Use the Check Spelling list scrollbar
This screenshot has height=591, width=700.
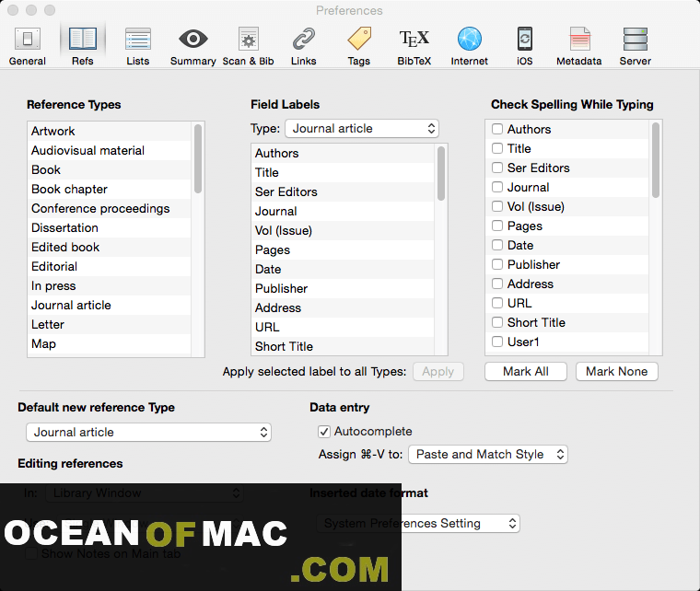[x=656, y=159]
